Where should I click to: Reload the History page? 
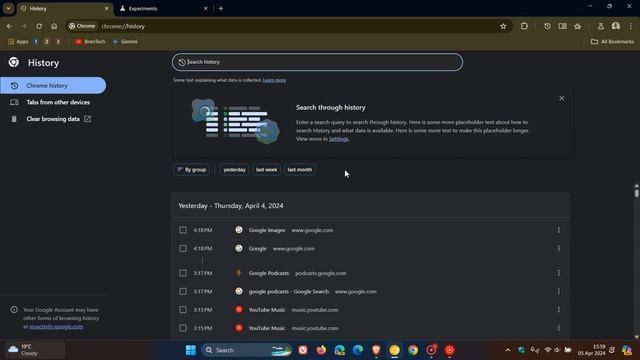coord(39,26)
